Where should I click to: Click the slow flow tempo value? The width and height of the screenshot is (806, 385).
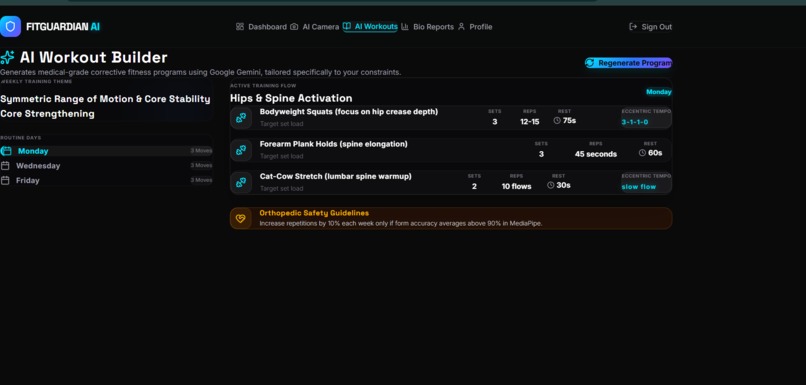point(639,187)
